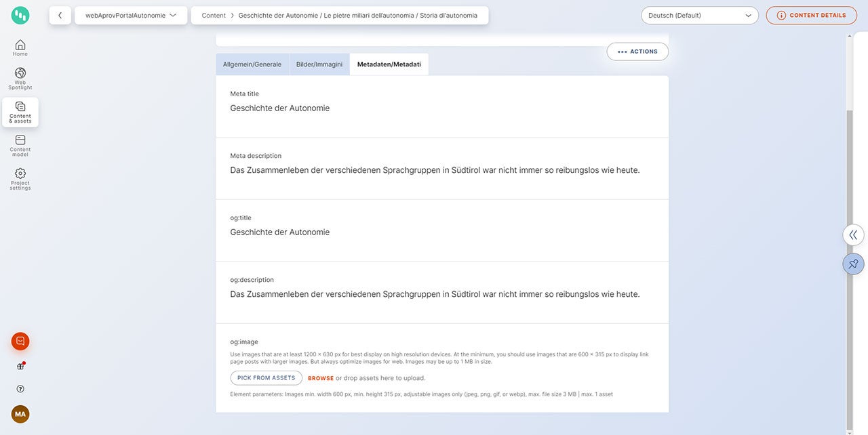Image resolution: width=868 pixels, height=435 pixels.
Task: Go to Home in sidebar
Action: [x=20, y=47]
